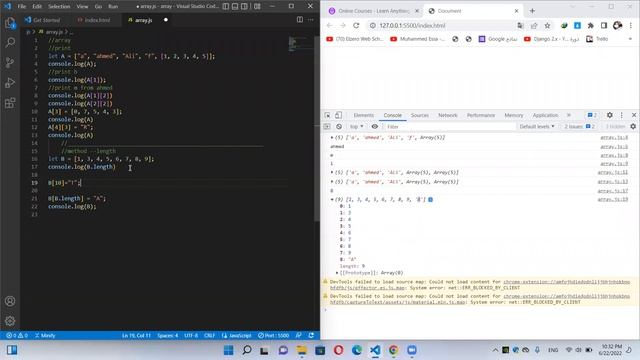Open taskbar Search
640x360 pixels.
[x=247, y=350]
